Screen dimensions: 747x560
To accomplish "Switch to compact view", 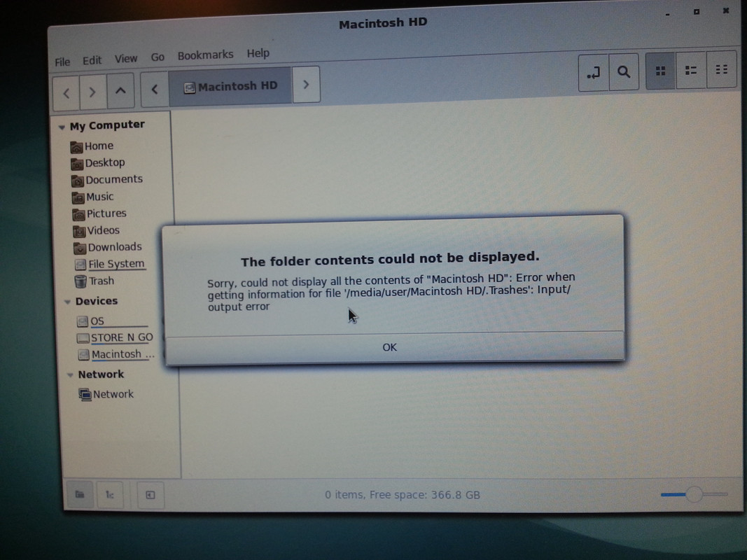I will 722,69.
